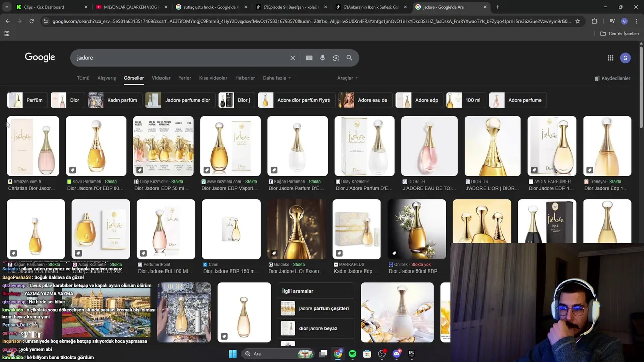This screenshot has width=644, height=362.
Task: Select the 100 ml filter chip
Action: tap(466, 100)
